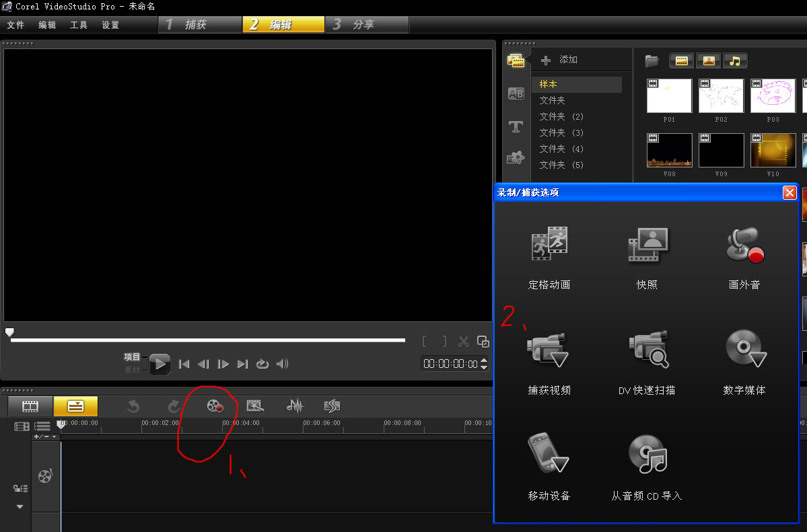The image size is (807, 532).
Task: Open the sound mixer waveform icon
Action: 295,406
